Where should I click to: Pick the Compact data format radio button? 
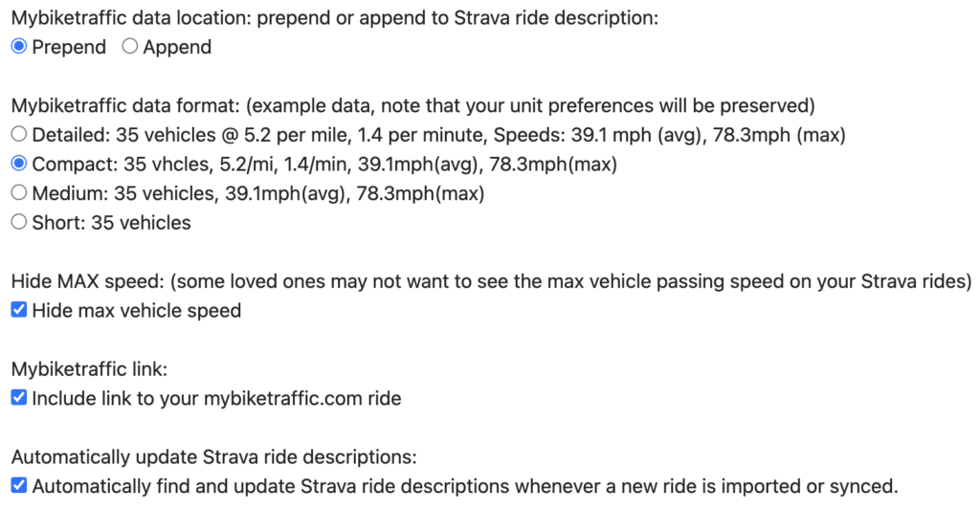(x=19, y=164)
